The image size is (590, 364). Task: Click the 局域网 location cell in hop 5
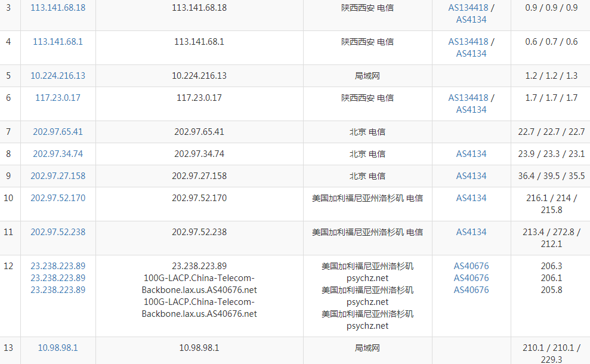tap(367, 76)
